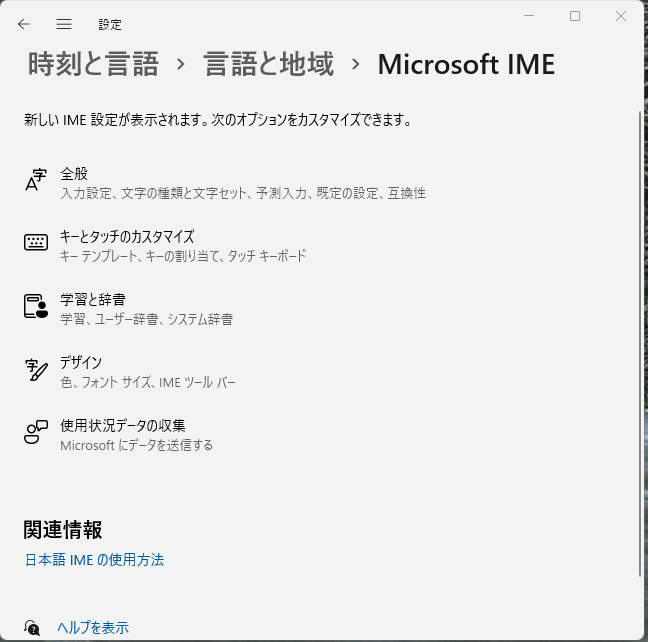Click the help icon beside ヘルプを表示
Screen dimensions: 648x642
pyautogui.click(x=32, y=628)
